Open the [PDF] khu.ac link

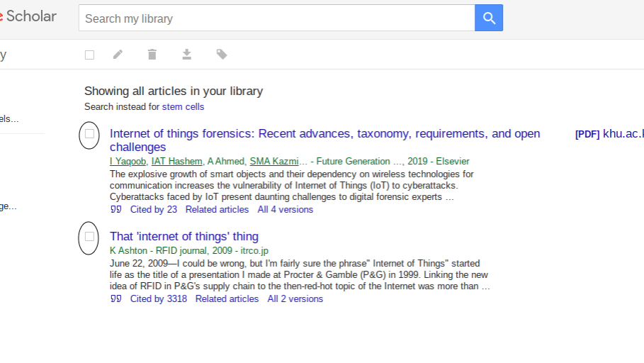tap(609, 134)
